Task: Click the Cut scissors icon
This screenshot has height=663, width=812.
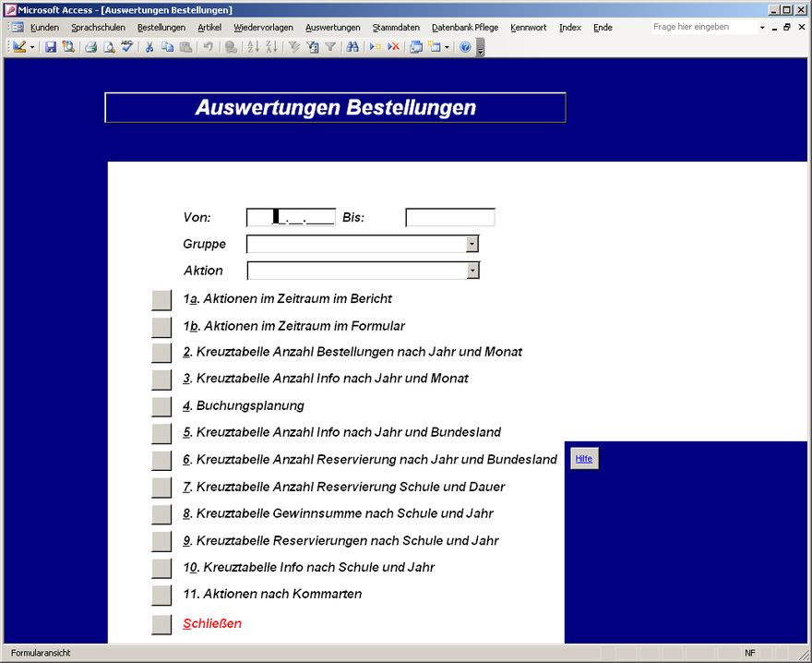Action: tap(149, 47)
